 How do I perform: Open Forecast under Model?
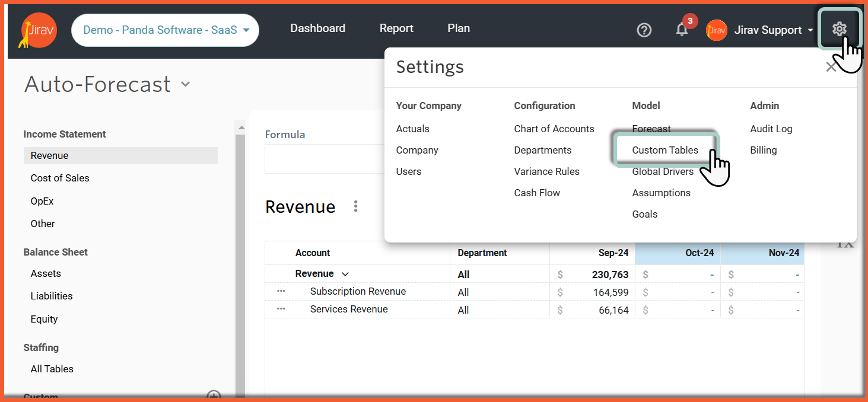[x=651, y=129]
